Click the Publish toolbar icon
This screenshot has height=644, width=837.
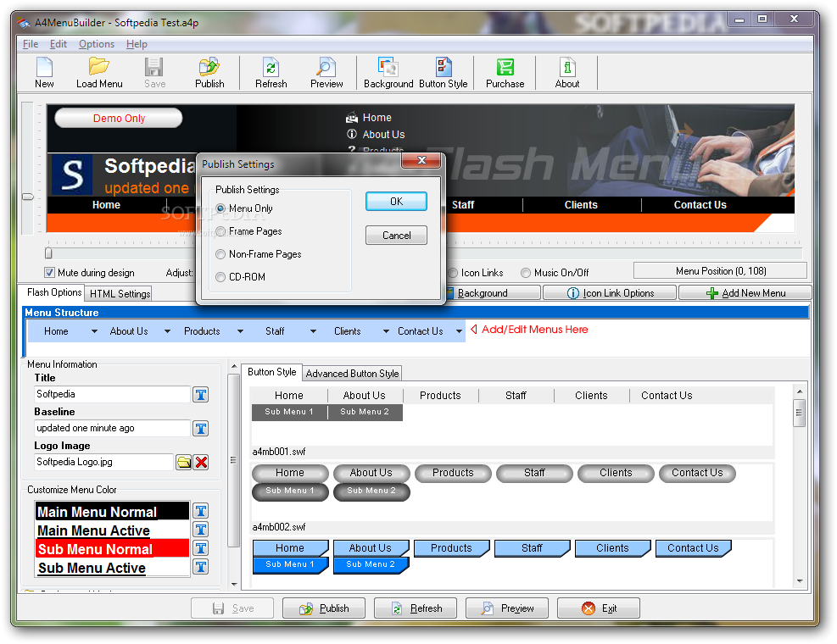(x=209, y=73)
